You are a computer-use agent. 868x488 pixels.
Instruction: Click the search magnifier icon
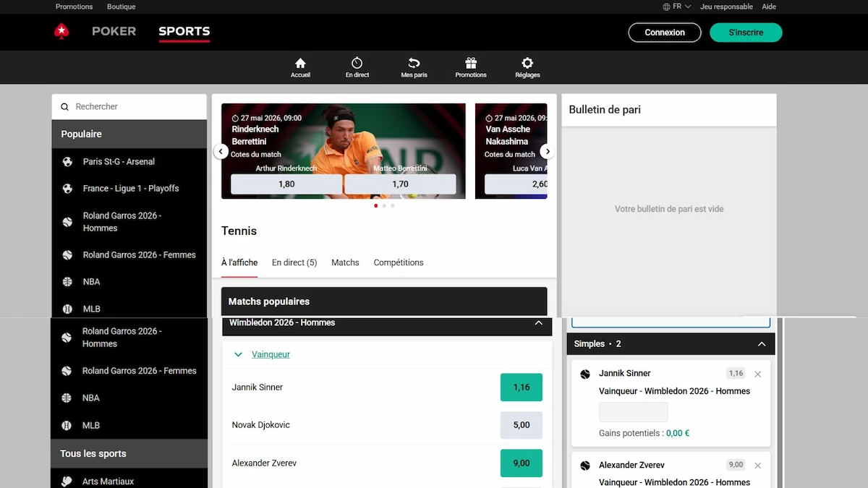64,107
